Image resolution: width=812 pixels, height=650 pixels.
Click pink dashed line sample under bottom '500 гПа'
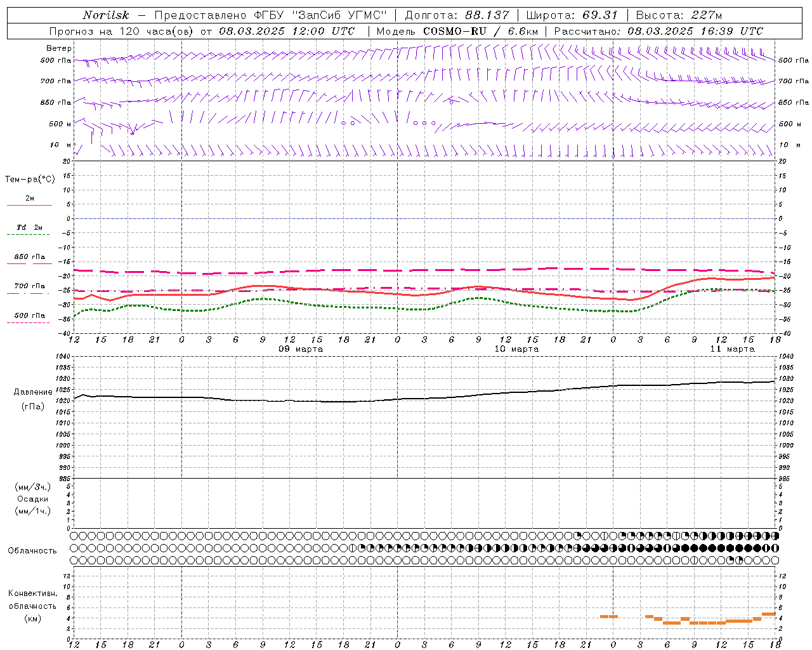click(29, 323)
